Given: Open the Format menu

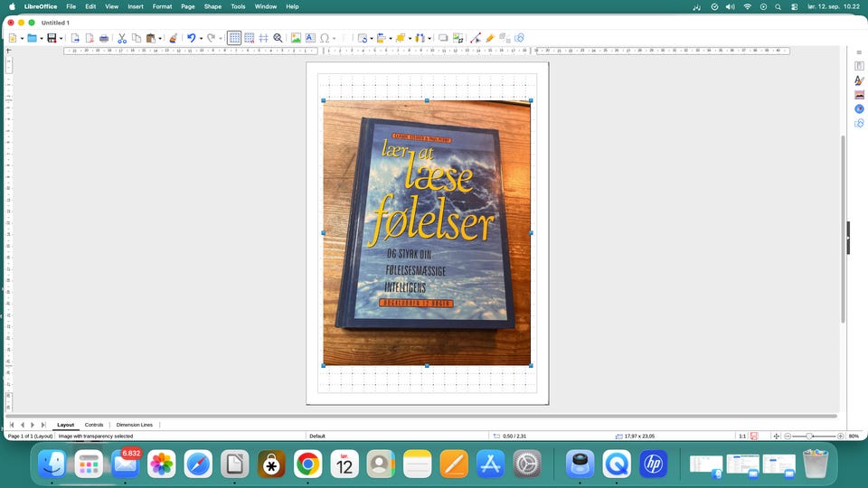Looking at the screenshot, I should (x=162, y=6).
